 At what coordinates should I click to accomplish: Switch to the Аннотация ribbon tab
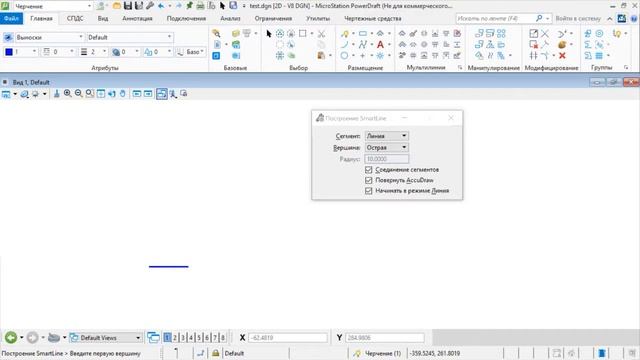(x=137, y=18)
